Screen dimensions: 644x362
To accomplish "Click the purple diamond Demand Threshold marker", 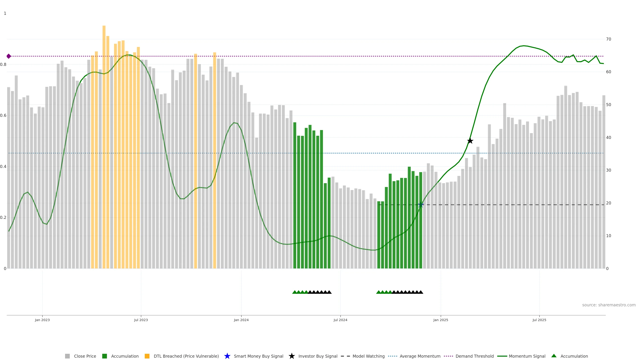I will [9, 56].
